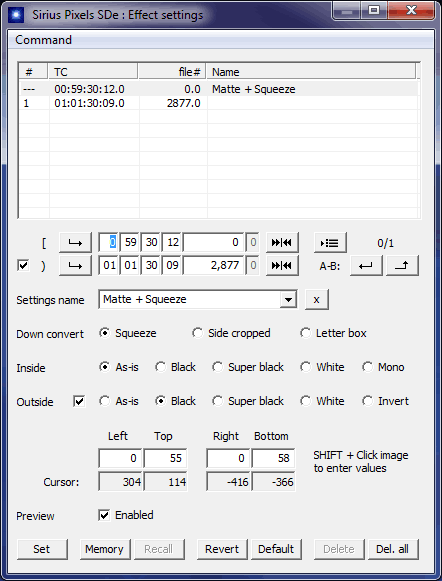Sort list by the TC column header

93,72
